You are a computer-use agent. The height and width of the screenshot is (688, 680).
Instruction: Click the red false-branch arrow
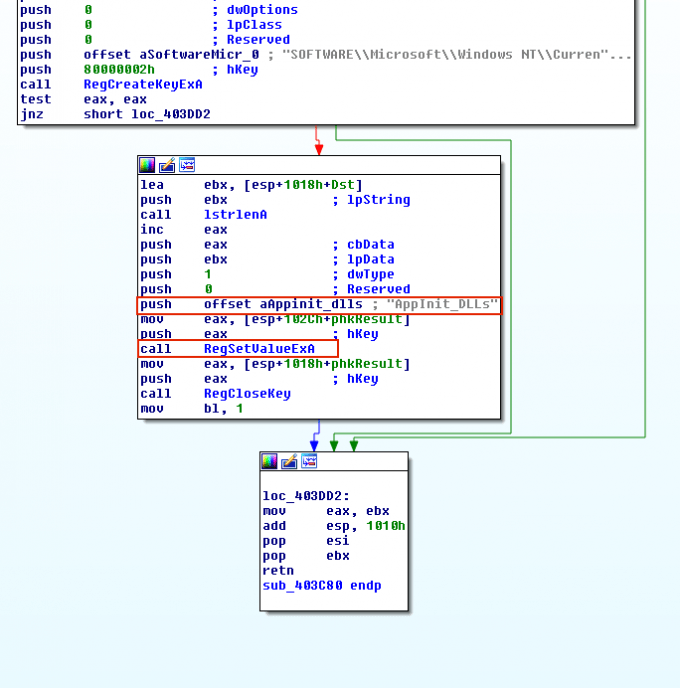(319, 140)
